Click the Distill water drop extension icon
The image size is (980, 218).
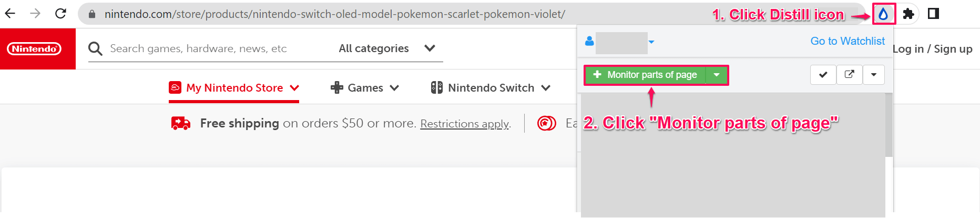click(883, 14)
